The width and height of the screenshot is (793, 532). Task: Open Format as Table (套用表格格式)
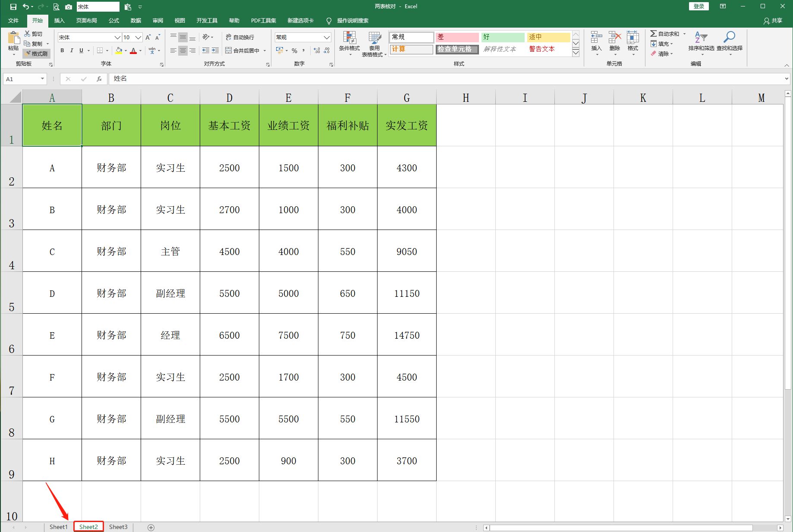[374, 44]
